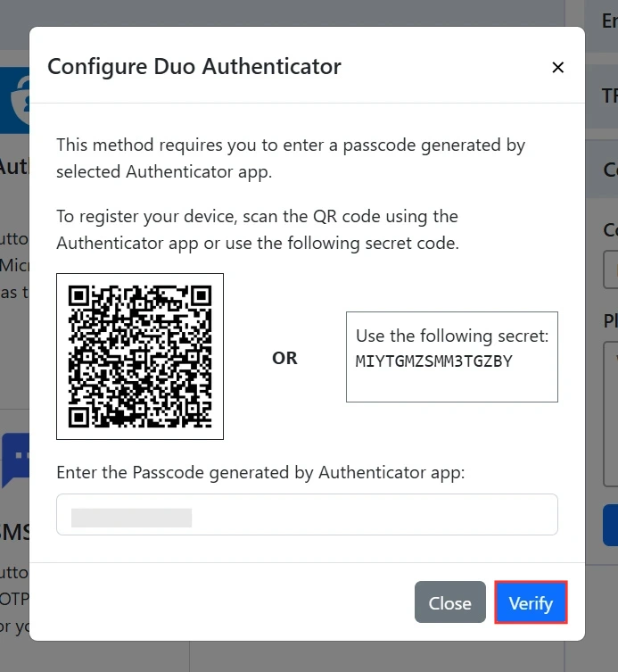Click the QR code image

tap(140, 356)
